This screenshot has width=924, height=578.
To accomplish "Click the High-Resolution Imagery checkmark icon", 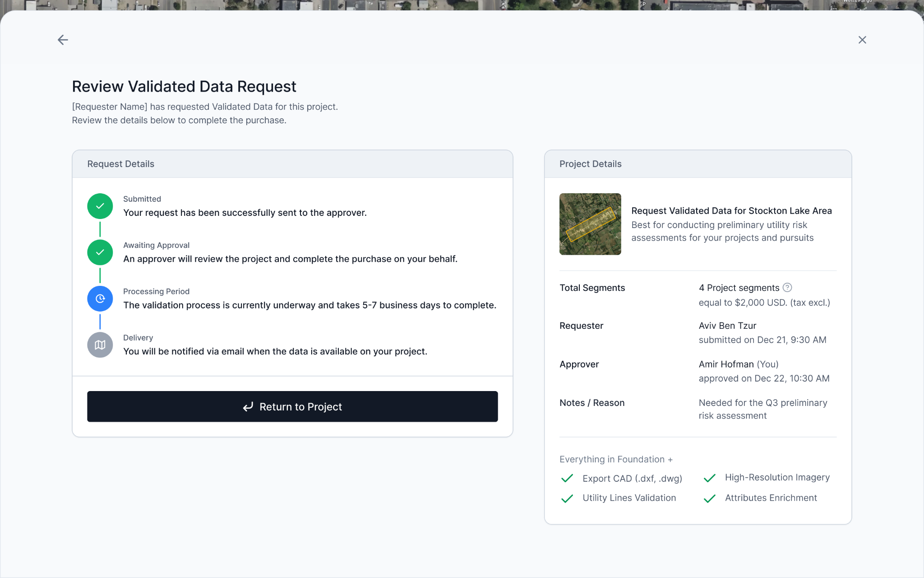I will [x=709, y=478].
